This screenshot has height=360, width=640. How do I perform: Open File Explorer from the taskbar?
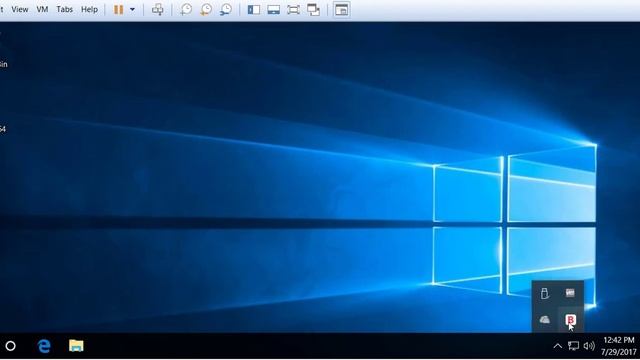[x=76, y=346]
